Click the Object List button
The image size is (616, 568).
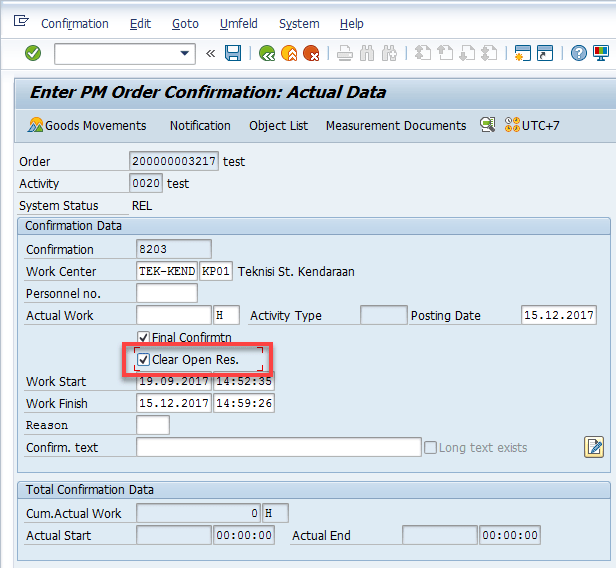tap(278, 125)
